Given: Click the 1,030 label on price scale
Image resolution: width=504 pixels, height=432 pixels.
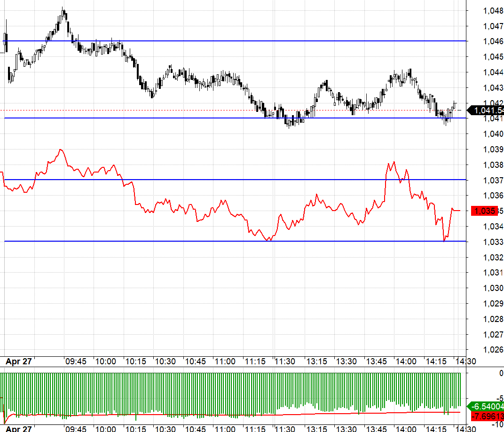Looking at the screenshot, I should point(493,288).
